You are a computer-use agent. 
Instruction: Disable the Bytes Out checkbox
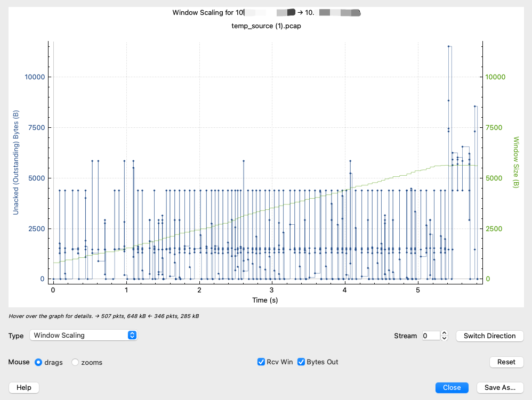pos(301,362)
